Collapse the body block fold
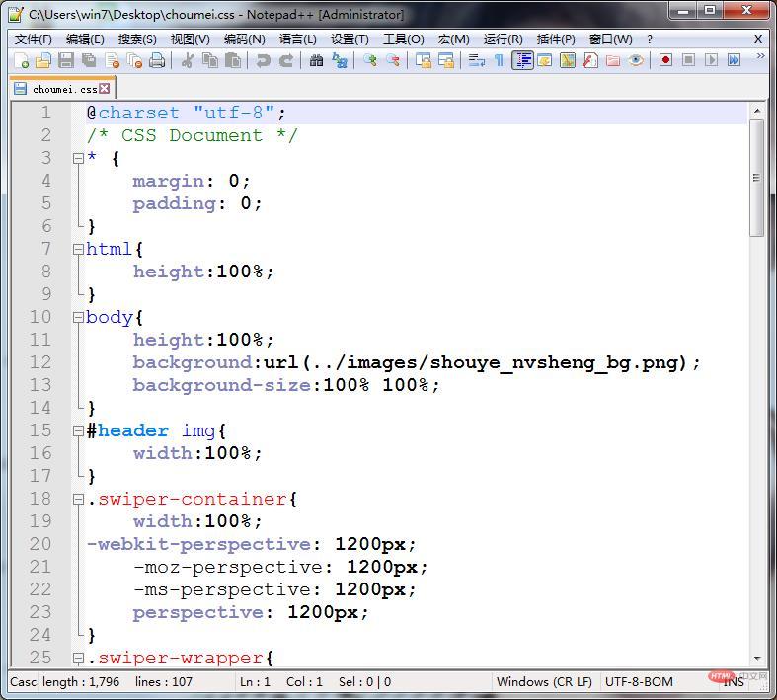The image size is (777, 700). (x=78, y=318)
